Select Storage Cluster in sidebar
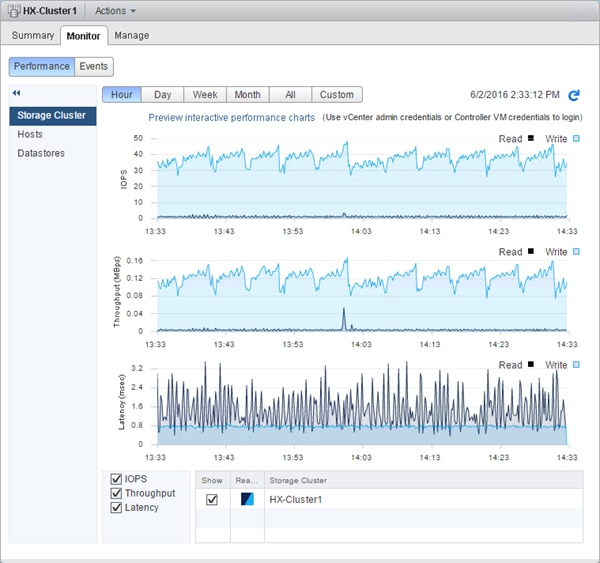The width and height of the screenshot is (600, 563). 53,116
